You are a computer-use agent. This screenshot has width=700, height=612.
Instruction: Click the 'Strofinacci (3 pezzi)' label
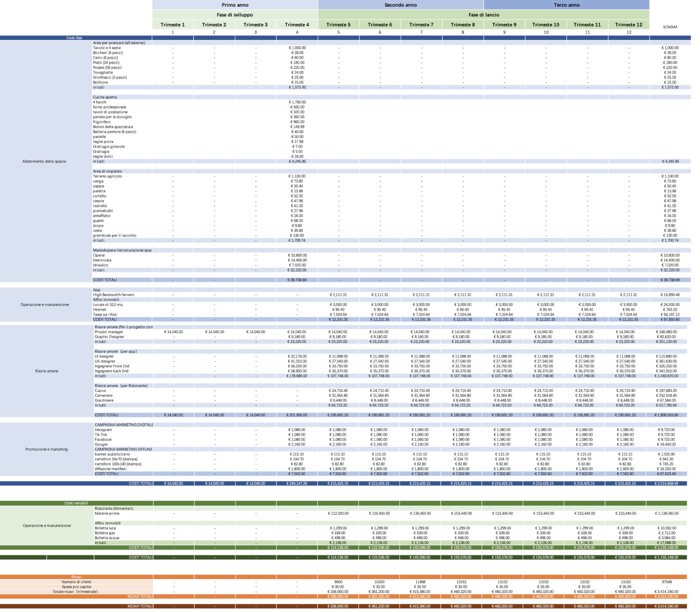coord(109,77)
